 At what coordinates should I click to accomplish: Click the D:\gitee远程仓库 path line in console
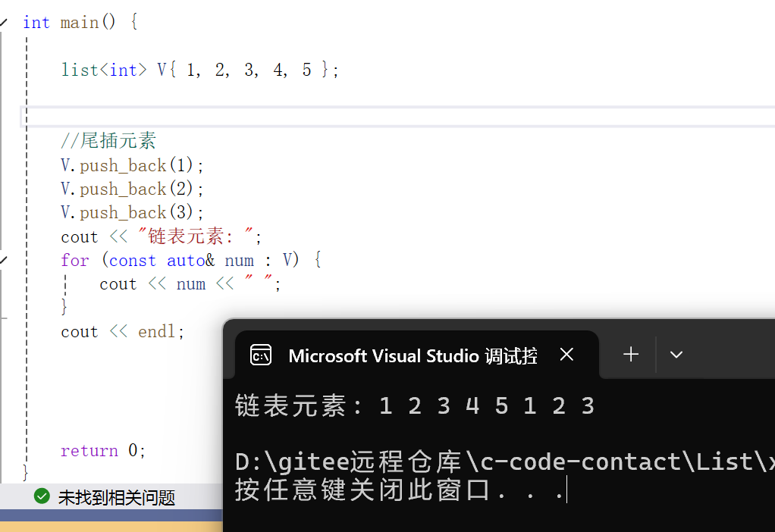click(x=504, y=462)
